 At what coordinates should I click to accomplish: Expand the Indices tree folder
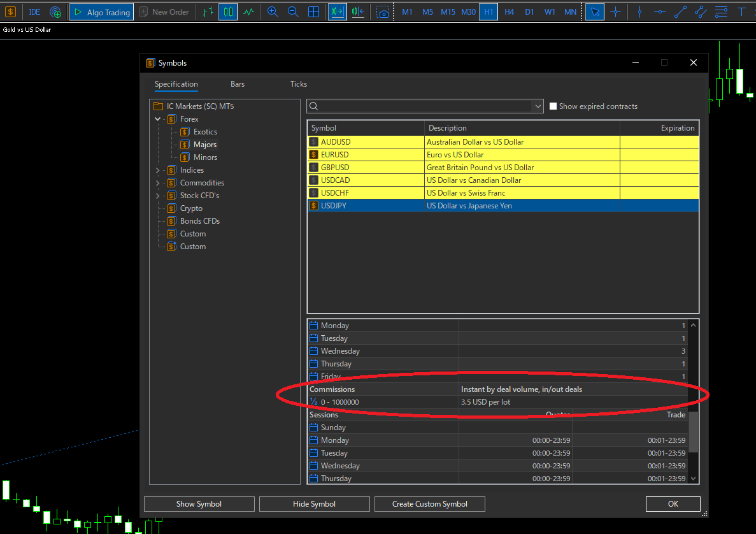(158, 170)
